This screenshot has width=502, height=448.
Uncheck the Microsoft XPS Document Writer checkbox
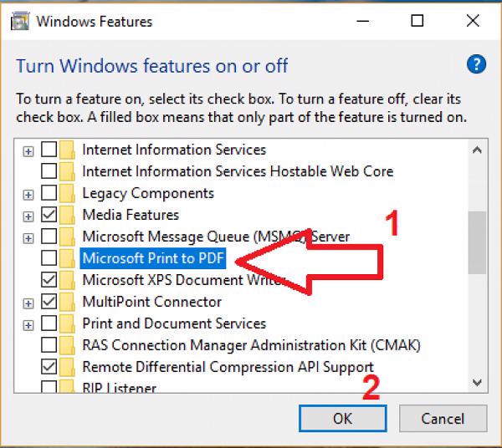pos(49,280)
